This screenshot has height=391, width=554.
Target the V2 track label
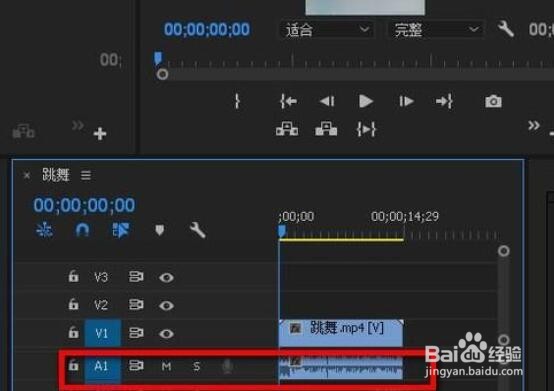pyautogui.click(x=101, y=305)
